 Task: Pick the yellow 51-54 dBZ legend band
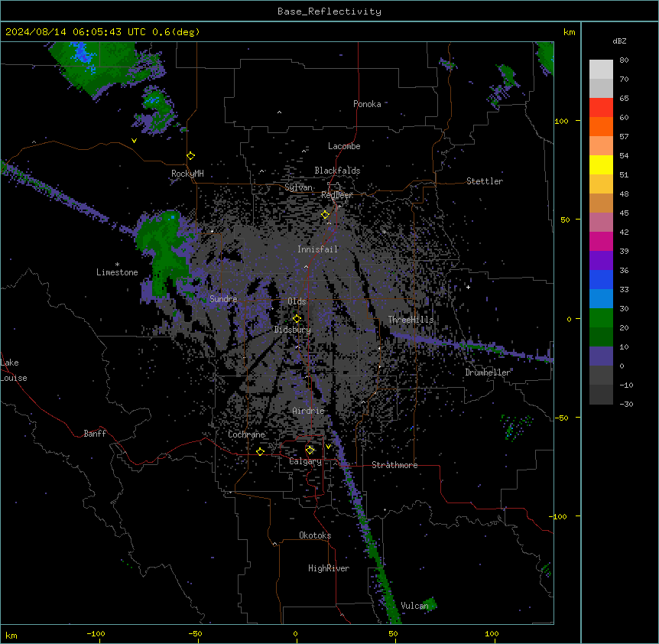pos(601,164)
